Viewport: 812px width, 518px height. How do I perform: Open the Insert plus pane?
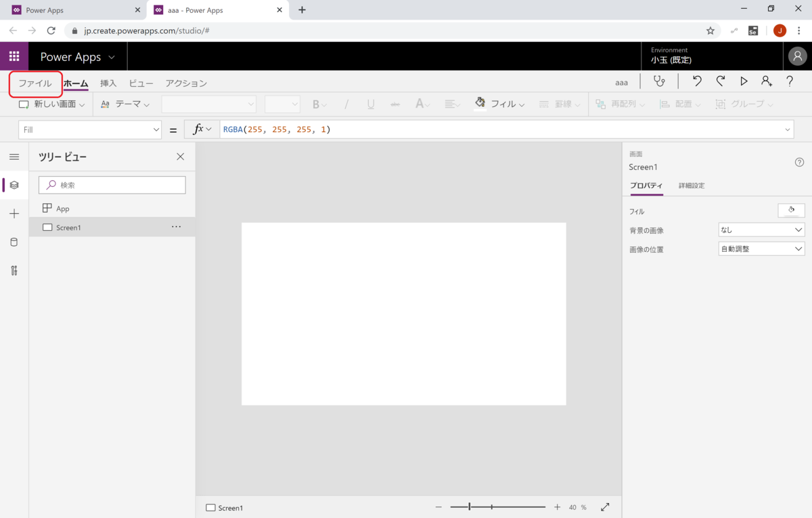[x=14, y=214]
